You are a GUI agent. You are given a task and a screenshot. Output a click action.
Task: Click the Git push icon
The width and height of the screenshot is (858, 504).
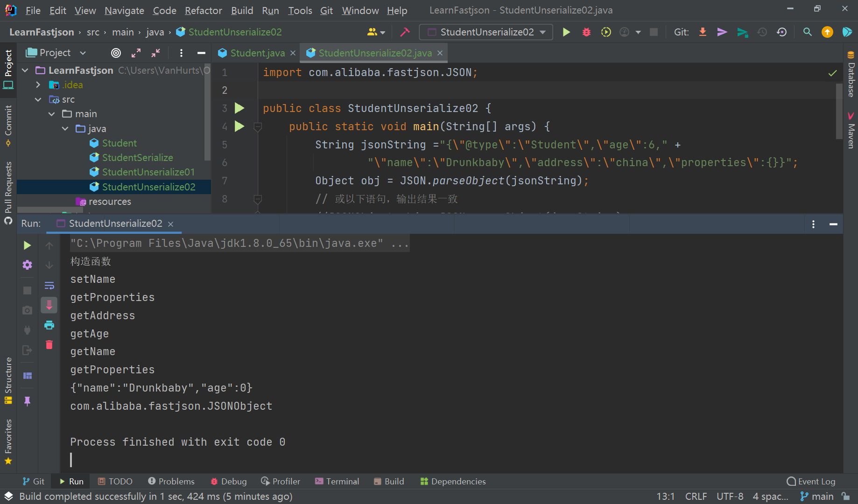(x=722, y=32)
